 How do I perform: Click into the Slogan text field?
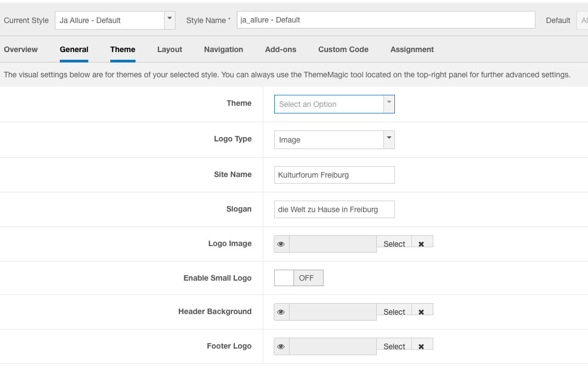pos(334,209)
